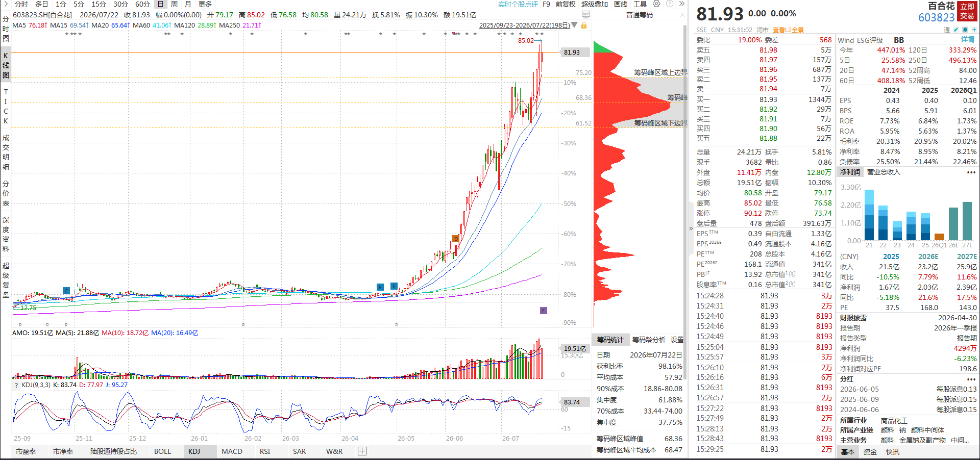
Task: Expand the 分红 section more dots
Action: 971,379
